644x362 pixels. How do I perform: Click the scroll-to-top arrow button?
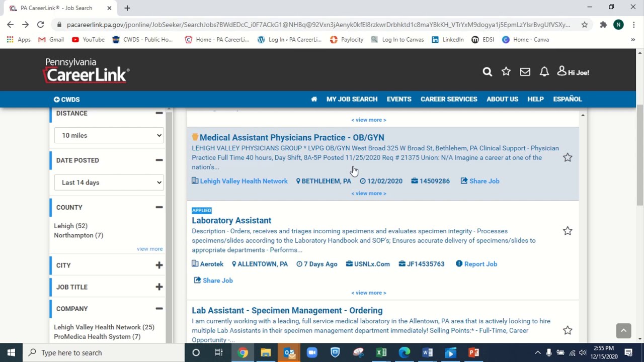pyautogui.click(x=623, y=330)
